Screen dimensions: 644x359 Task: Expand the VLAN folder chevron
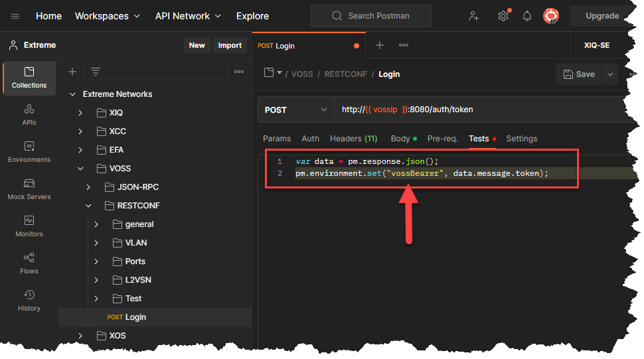coord(96,243)
